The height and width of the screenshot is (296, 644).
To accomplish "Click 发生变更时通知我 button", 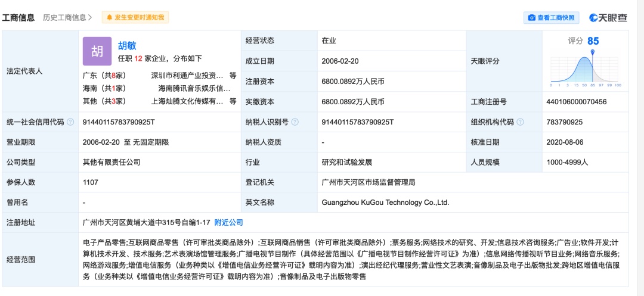I will [135, 18].
